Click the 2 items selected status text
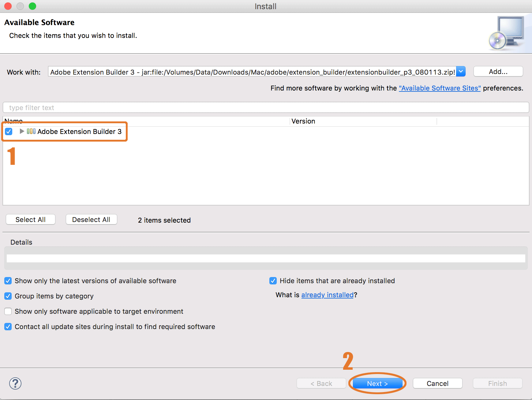This screenshot has width=532, height=400. 164,220
